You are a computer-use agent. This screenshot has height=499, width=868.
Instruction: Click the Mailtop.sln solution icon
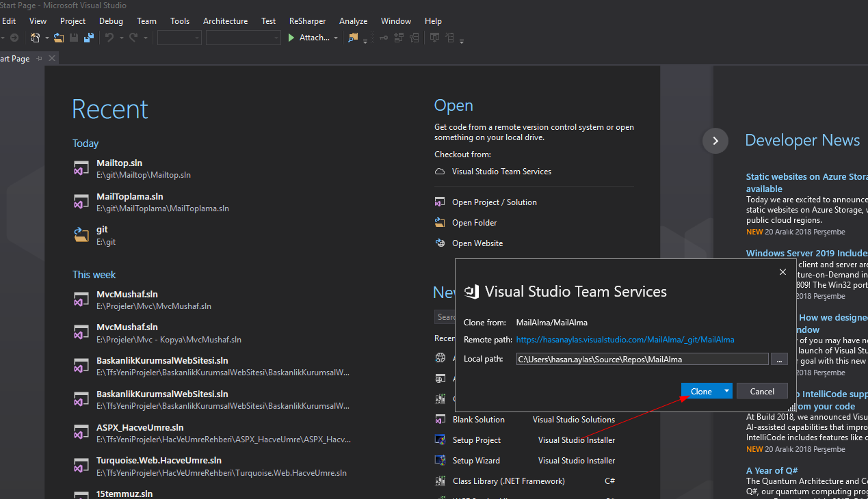click(x=81, y=168)
